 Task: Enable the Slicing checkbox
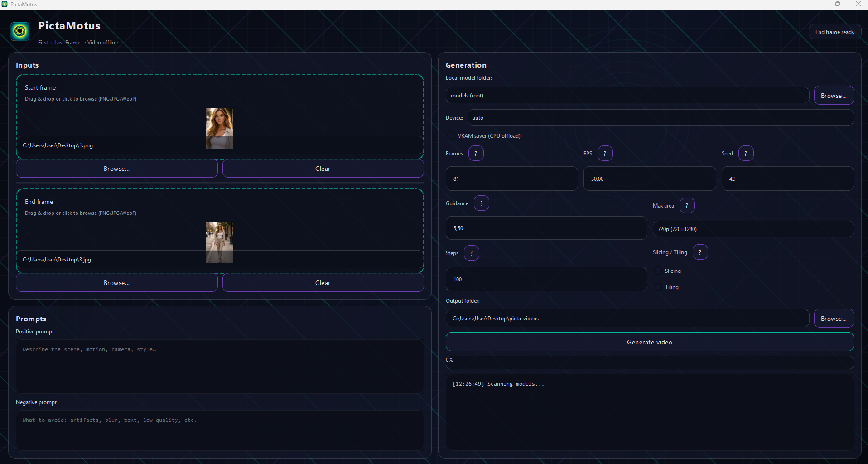point(658,271)
